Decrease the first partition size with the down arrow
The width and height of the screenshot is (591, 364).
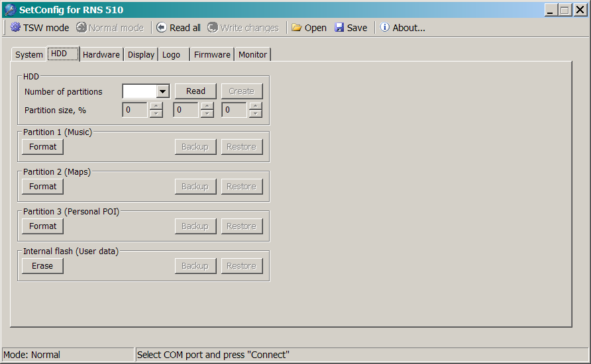pyautogui.click(x=156, y=114)
